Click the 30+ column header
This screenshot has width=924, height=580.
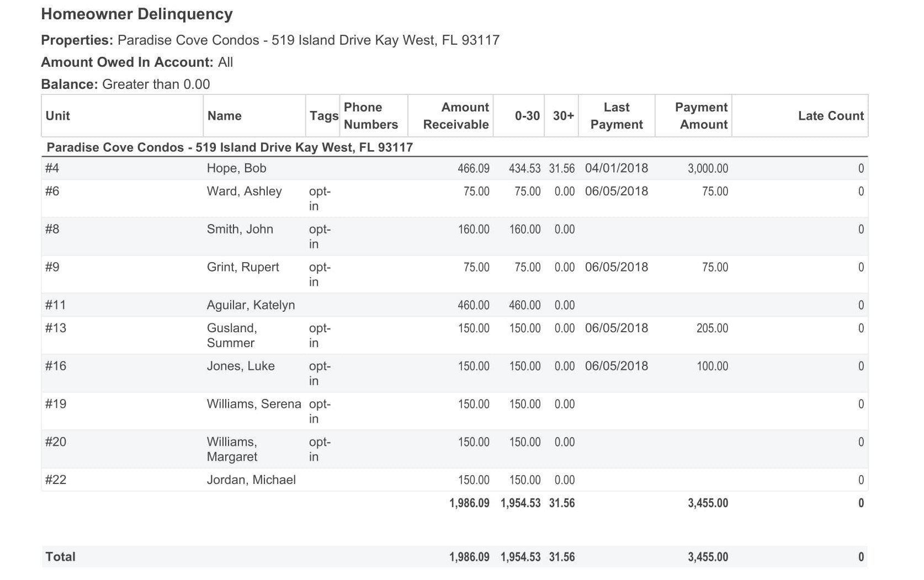click(x=563, y=116)
